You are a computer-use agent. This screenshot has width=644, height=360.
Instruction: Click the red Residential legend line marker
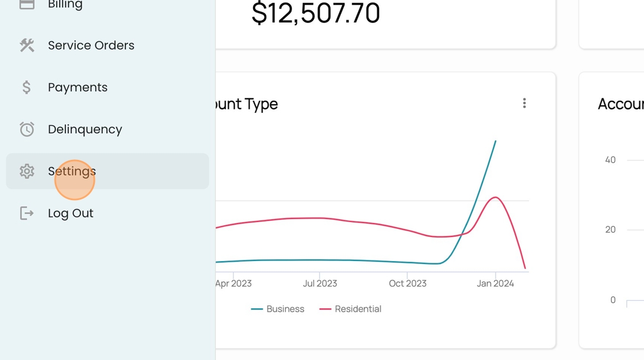325,309
